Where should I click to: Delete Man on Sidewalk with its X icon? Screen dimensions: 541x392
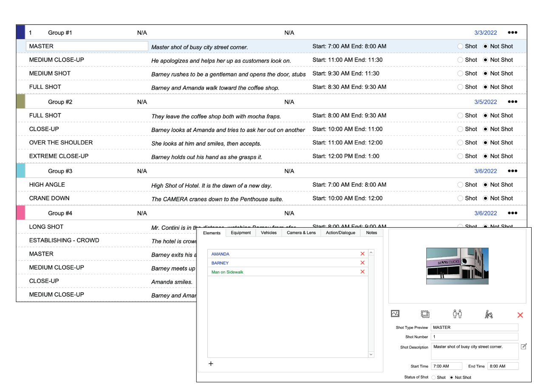362,271
